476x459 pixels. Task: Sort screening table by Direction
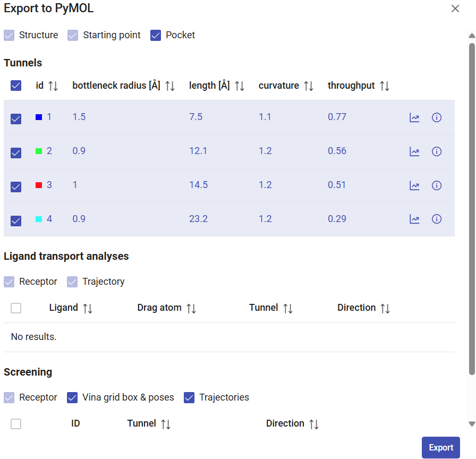click(x=314, y=424)
